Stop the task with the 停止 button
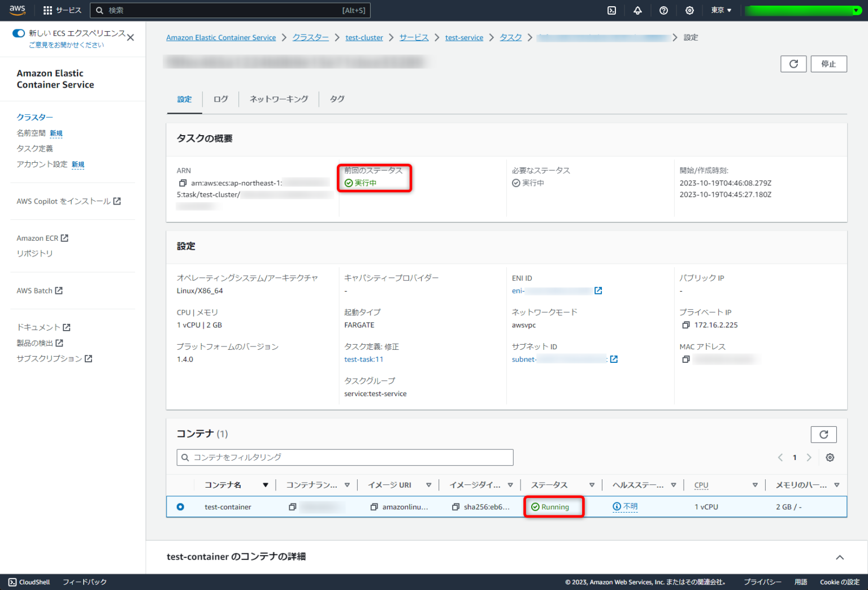 828,64
